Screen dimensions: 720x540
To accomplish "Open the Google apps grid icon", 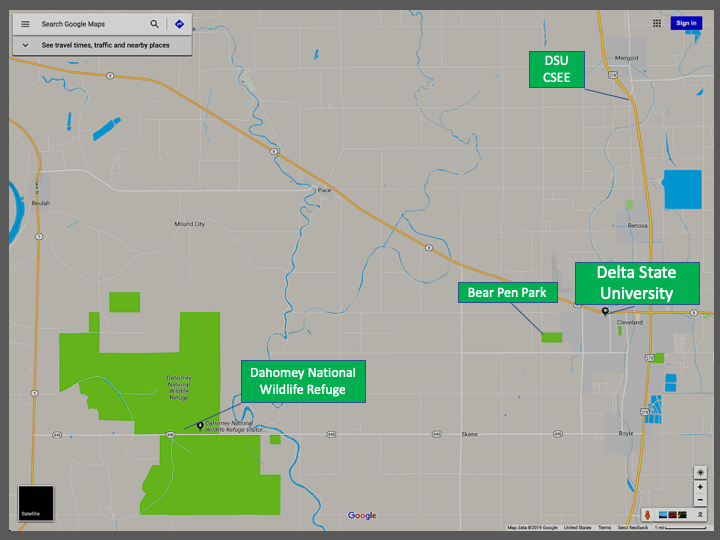I will (x=657, y=23).
